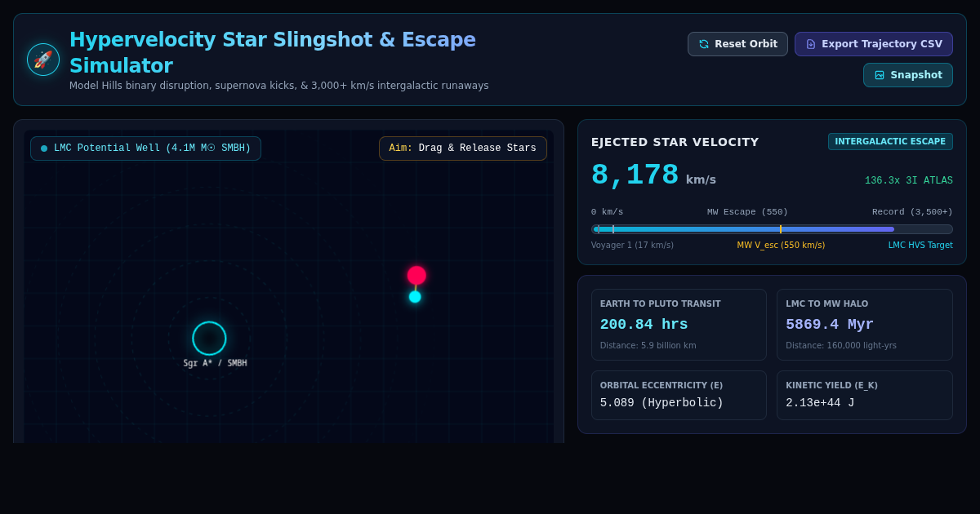
Task: Click the 136.3x 3I ATLAS comparison text
Action: click(x=909, y=181)
